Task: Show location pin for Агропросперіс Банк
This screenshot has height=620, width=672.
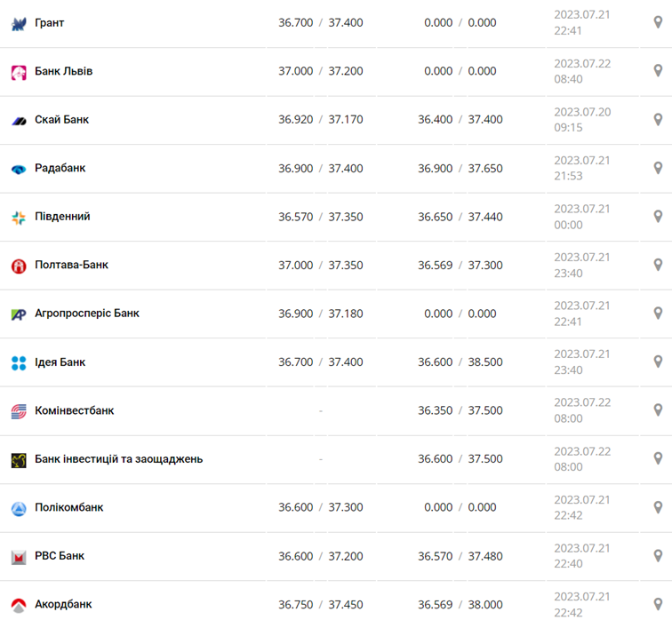Action: pyautogui.click(x=659, y=313)
